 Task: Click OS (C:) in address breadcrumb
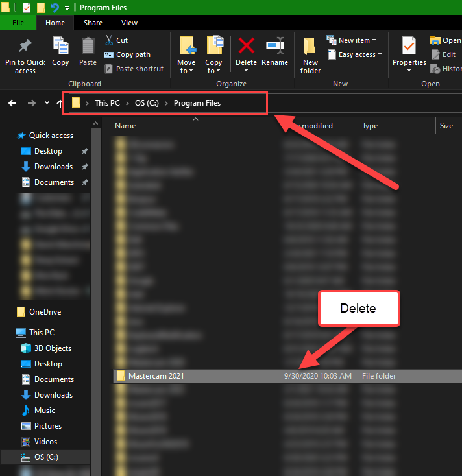[147, 103]
